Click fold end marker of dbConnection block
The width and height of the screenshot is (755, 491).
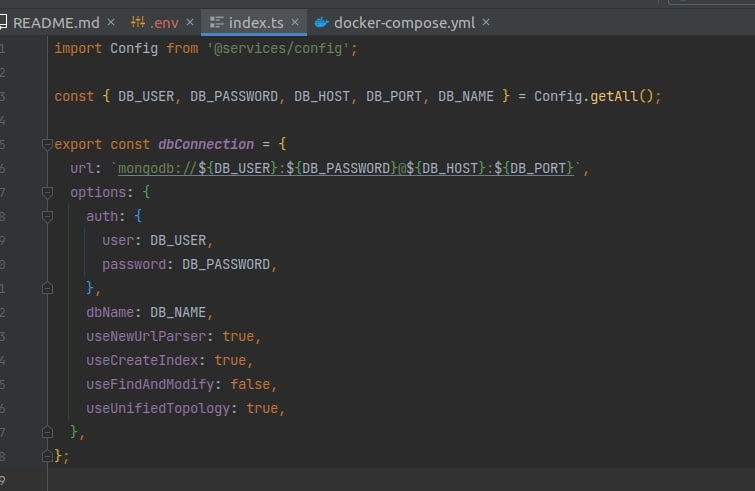47,455
